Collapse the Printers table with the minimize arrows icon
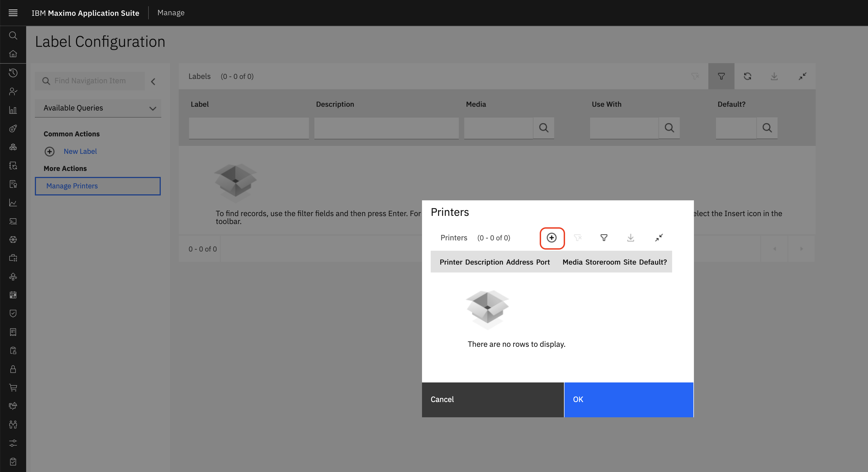 [x=659, y=238]
